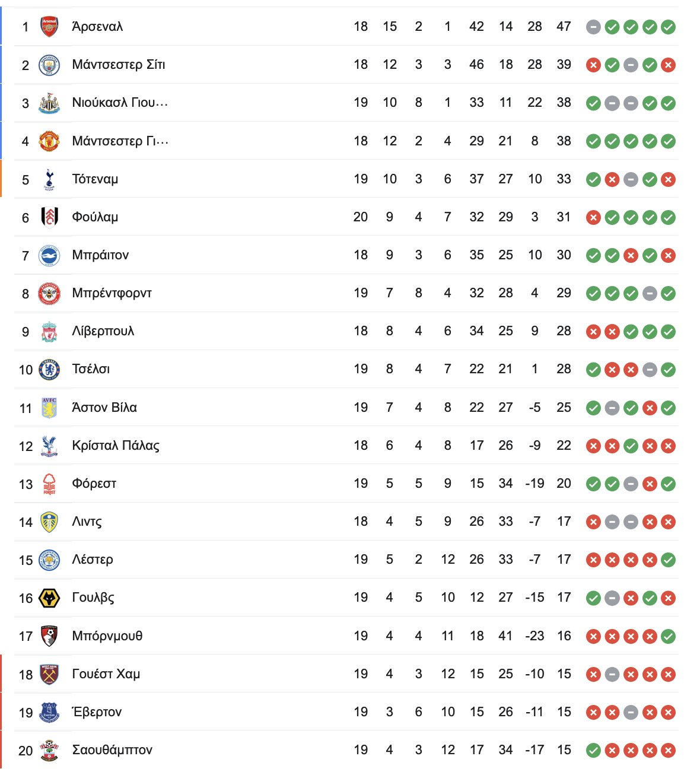
Task: Click Southampton's green win form indicator
Action: coord(593,751)
